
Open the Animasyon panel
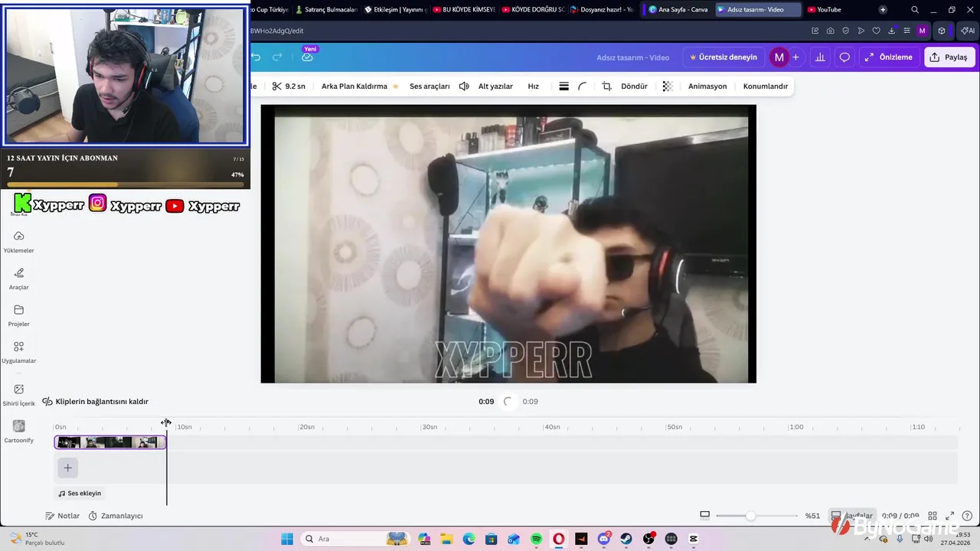pyautogui.click(x=707, y=86)
